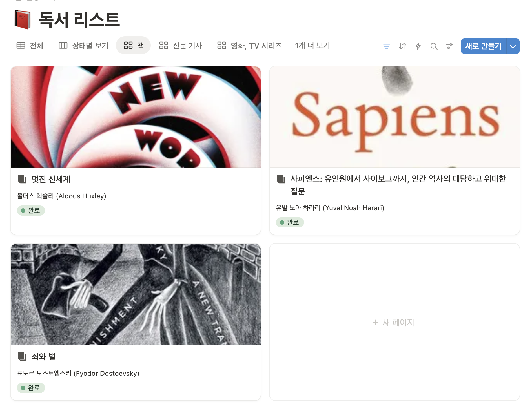Click 완료 status tag on 멋진 신세계

(x=31, y=211)
